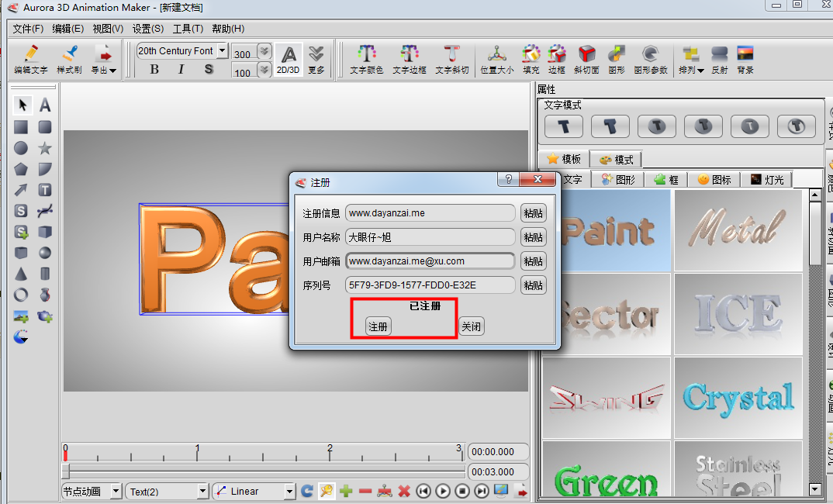The height and width of the screenshot is (504, 833).
Task: Click the stop animation button
Action: coord(462,492)
